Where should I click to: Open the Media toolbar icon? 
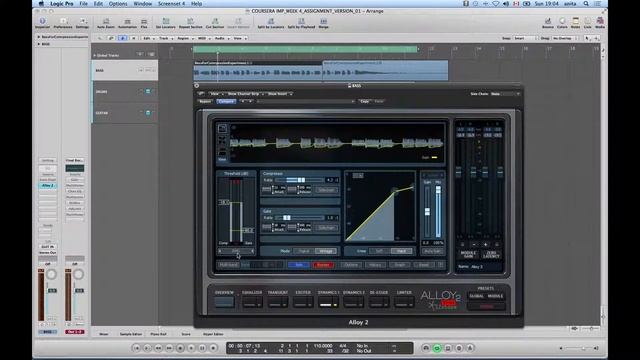pos(600,22)
